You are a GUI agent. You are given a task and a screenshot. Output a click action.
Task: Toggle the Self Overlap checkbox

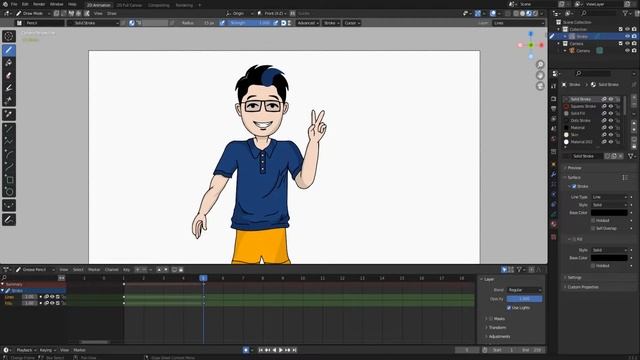click(593, 228)
